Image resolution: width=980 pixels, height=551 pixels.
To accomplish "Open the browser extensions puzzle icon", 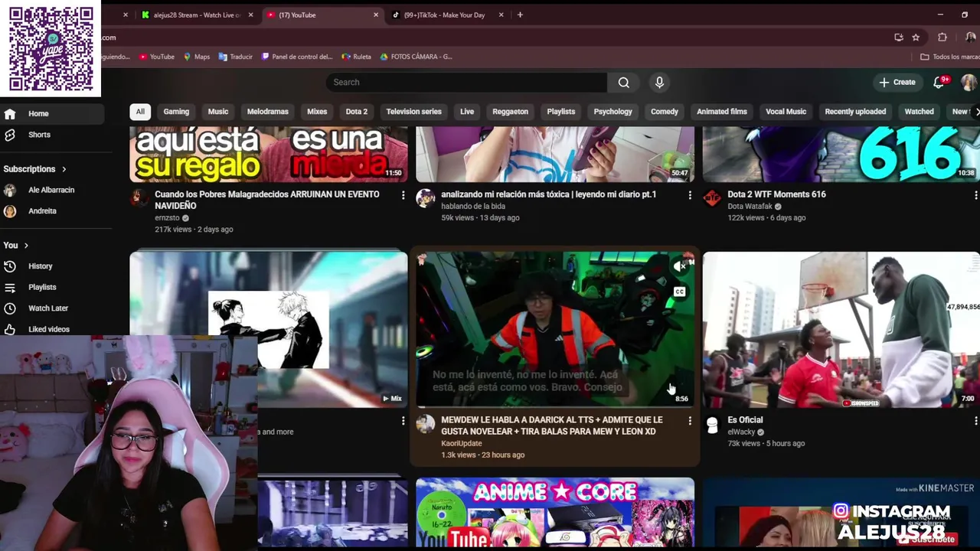I will 942,37.
